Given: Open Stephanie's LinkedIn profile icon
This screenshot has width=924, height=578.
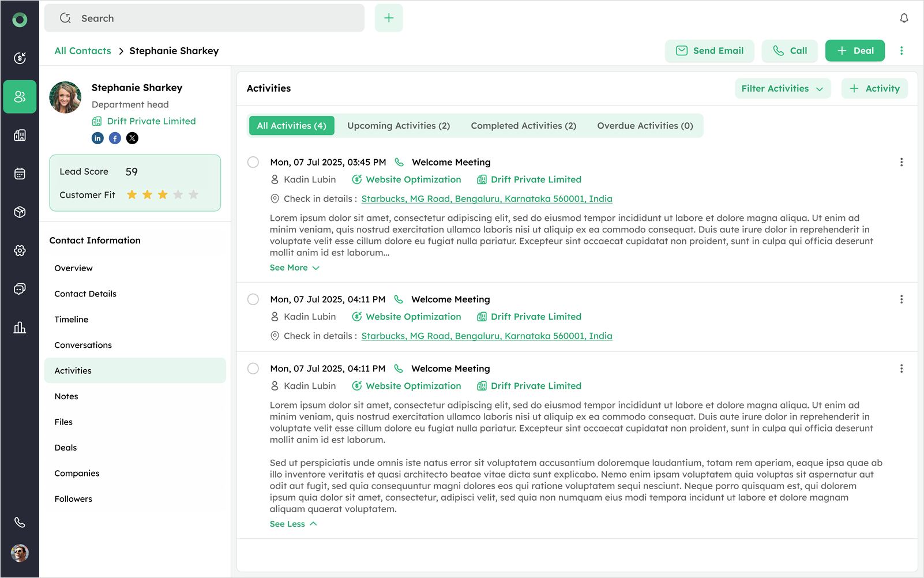Looking at the screenshot, I should coord(97,138).
